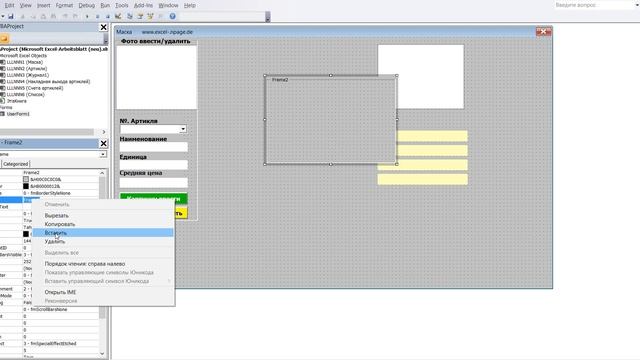
Task: Choose Вырезать in the context menu
Action: coord(104,216)
